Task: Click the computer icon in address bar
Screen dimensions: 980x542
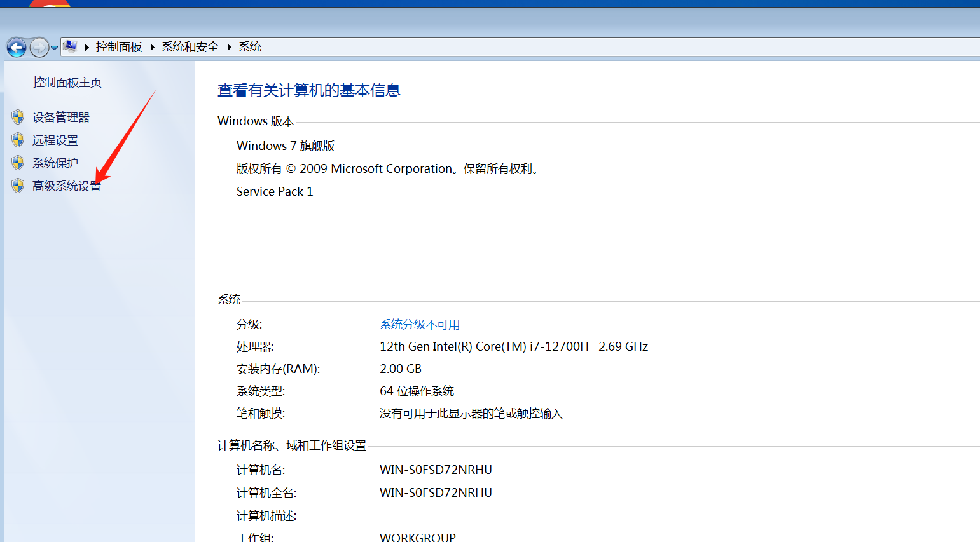Action: (70, 46)
